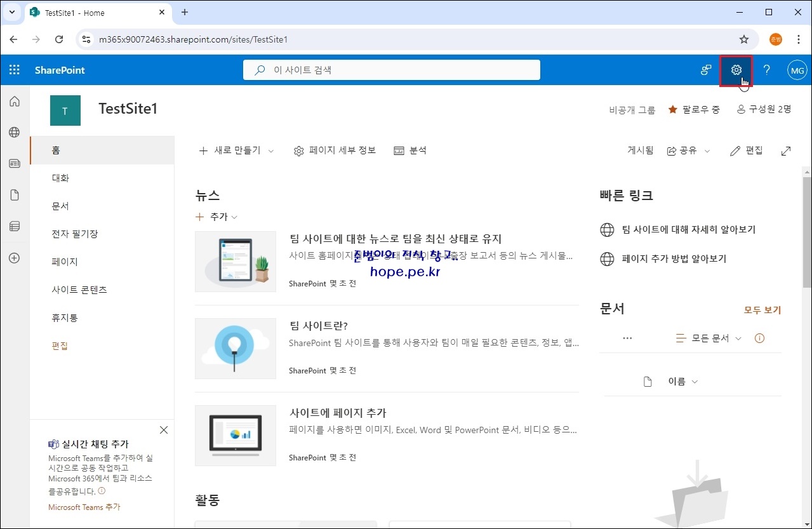Viewport: 812px width, 529px height.
Task: Open 페이지 세부 정보
Action: (335, 151)
